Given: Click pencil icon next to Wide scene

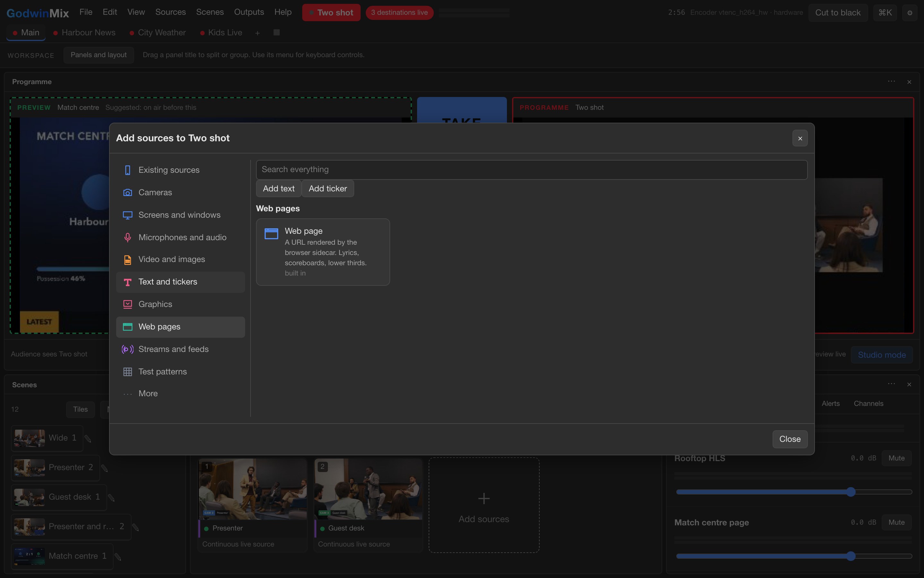Looking at the screenshot, I should pos(88,438).
